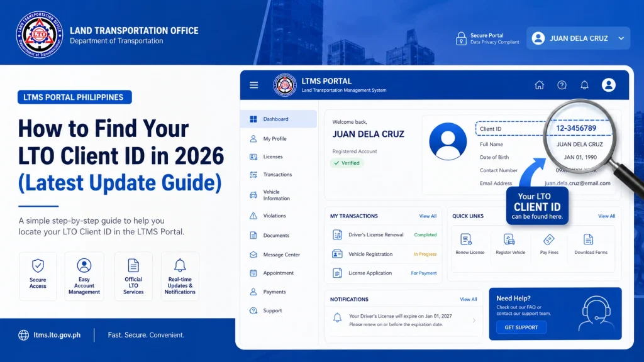
Task: Click the LTMS Portal logo
Action: tap(285, 85)
